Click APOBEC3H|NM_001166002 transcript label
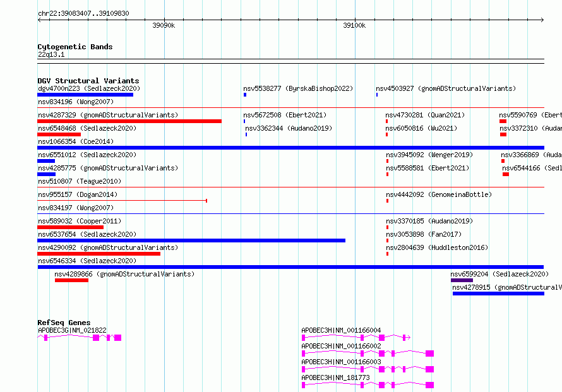Viewport: 562px width, 392px height. (x=341, y=346)
